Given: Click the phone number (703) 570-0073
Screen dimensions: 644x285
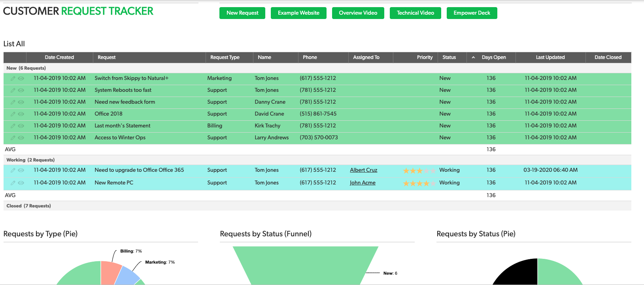Looking at the screenshot, I should point(319,138).
